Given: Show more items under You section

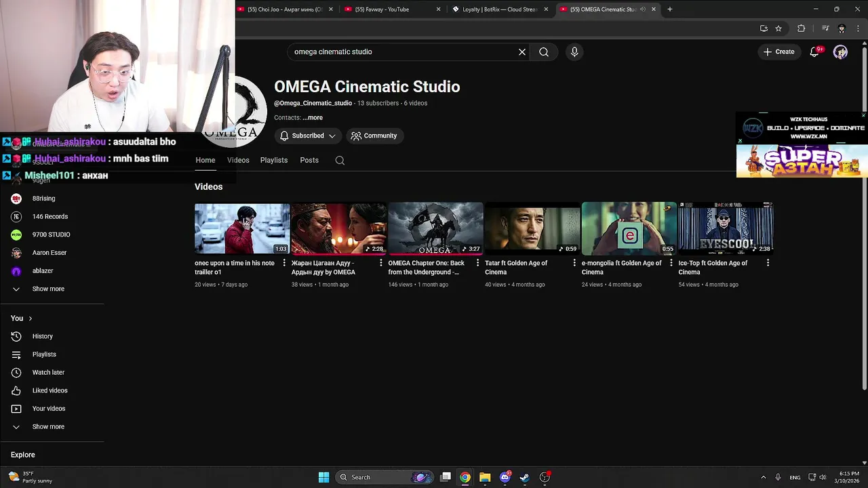Looking at the screenshot, I should pos(48,427).
